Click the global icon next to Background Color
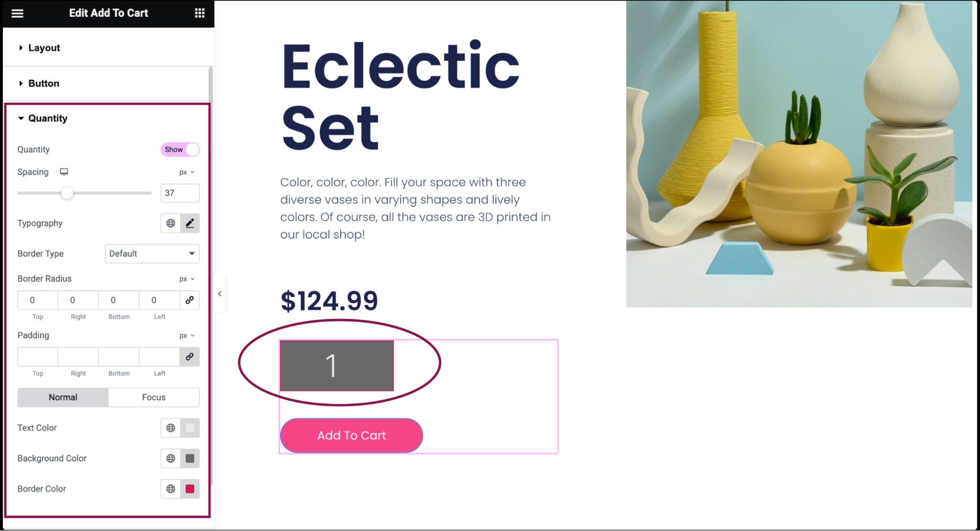The image size is (980, 531). 171,458
